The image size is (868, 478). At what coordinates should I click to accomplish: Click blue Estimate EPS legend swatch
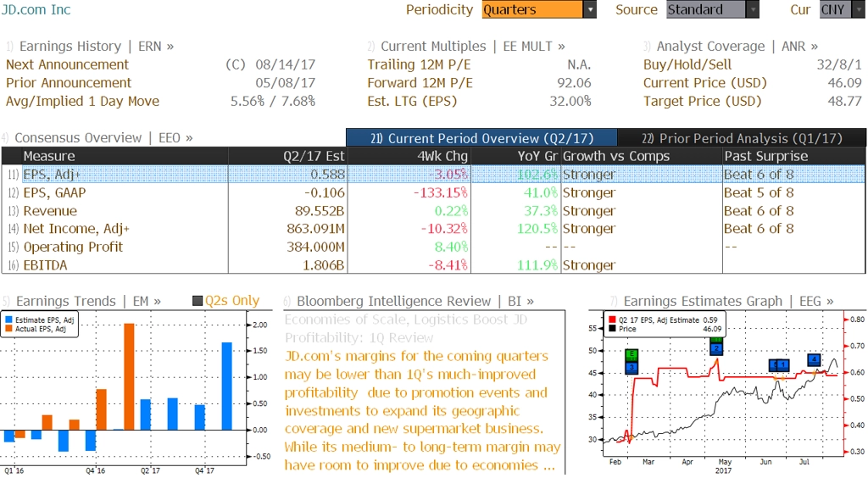coord(8,320)
